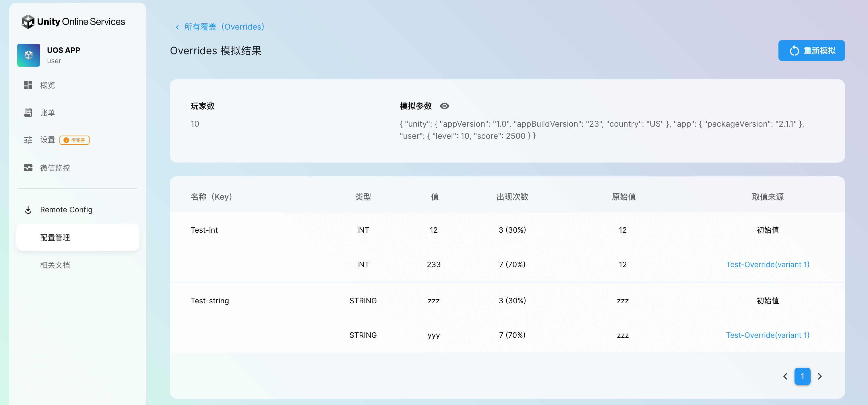Viewport: 868px width, 405px height.
Task: Open Test-Override(variant 1) link in Test-int row
Action: (767, 264)
